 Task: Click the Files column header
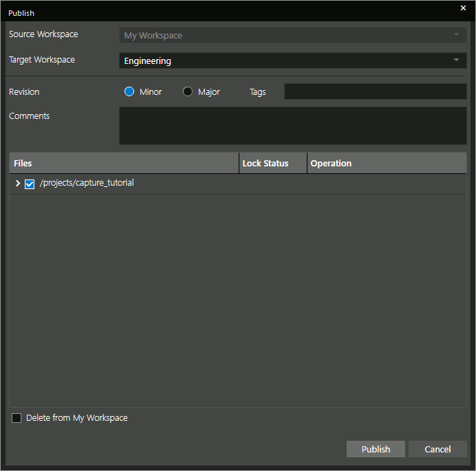[x=125, y=163]
